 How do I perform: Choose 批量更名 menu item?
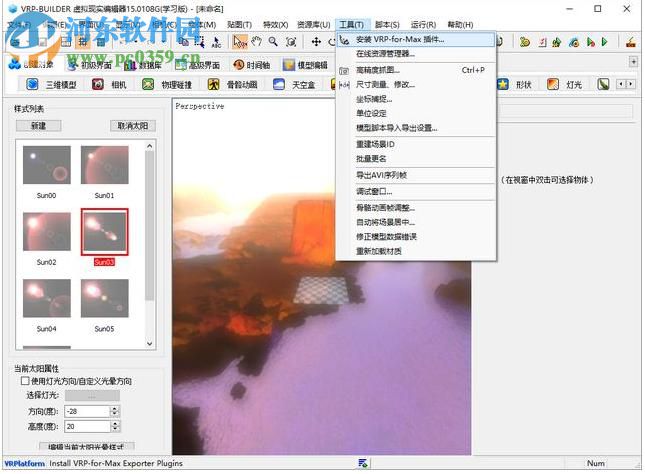416,159
